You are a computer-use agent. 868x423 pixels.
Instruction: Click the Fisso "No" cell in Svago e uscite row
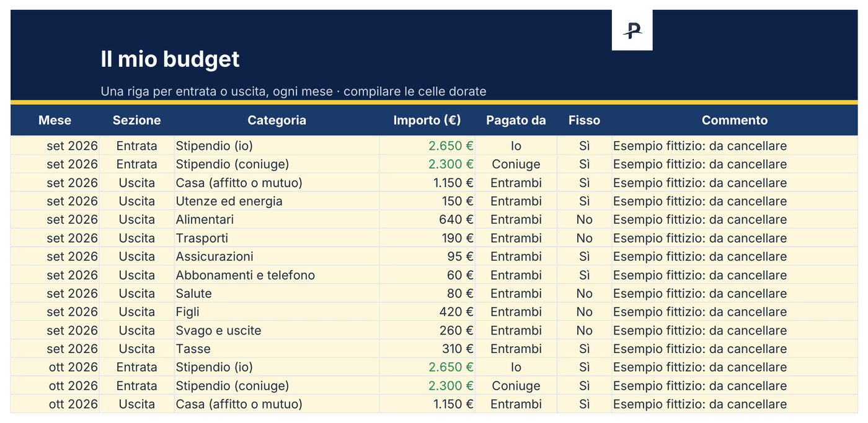tap(584, 331)
